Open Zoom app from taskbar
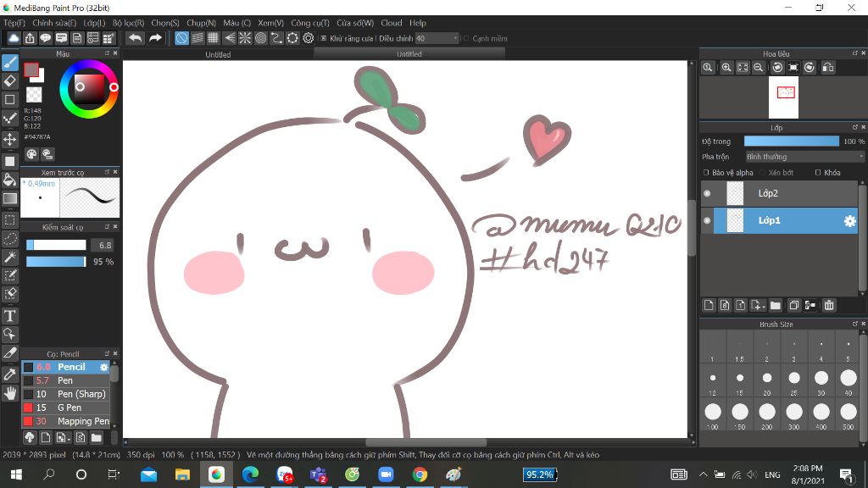The image size is (868, 488). (386, 474)
